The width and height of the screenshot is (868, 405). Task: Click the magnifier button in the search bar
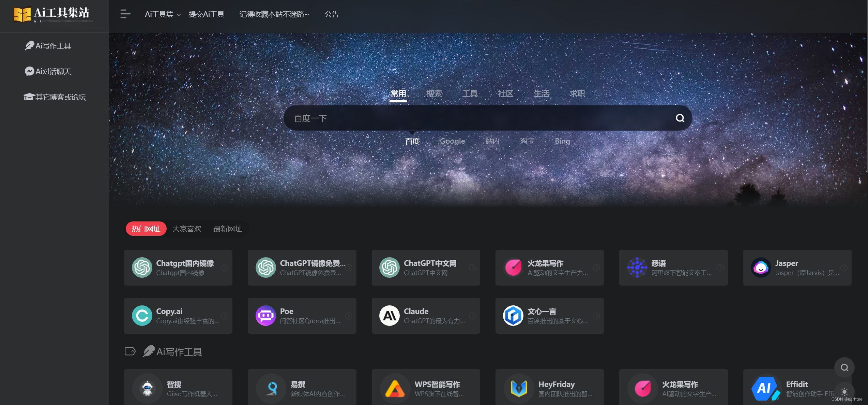(680, 118)
